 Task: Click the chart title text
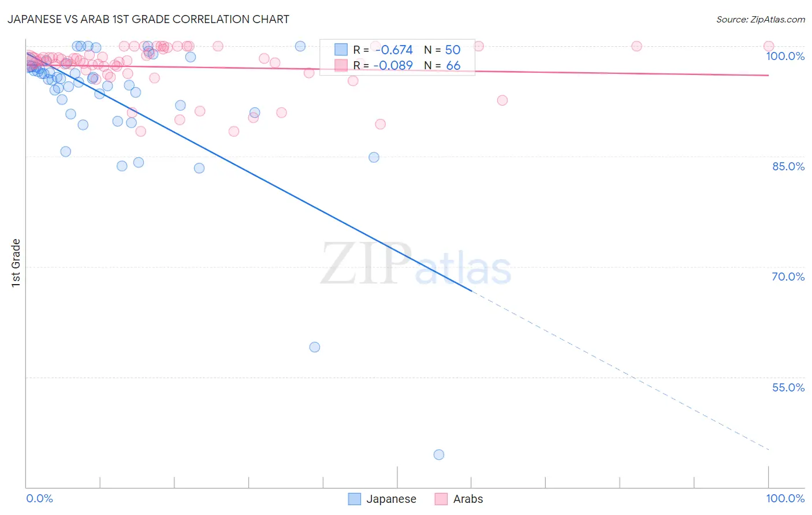point(148,19)
